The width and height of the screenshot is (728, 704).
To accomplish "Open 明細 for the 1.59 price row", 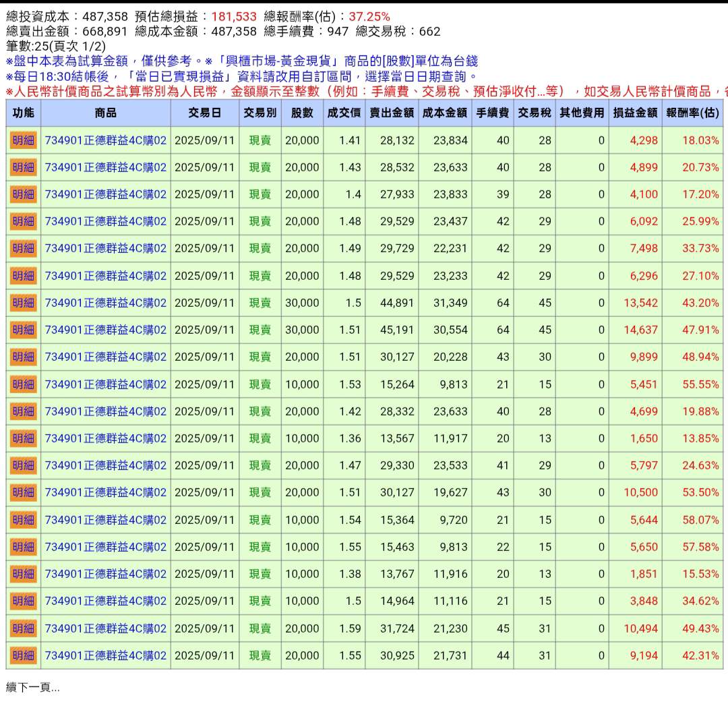I will click(x=23, y=628).
